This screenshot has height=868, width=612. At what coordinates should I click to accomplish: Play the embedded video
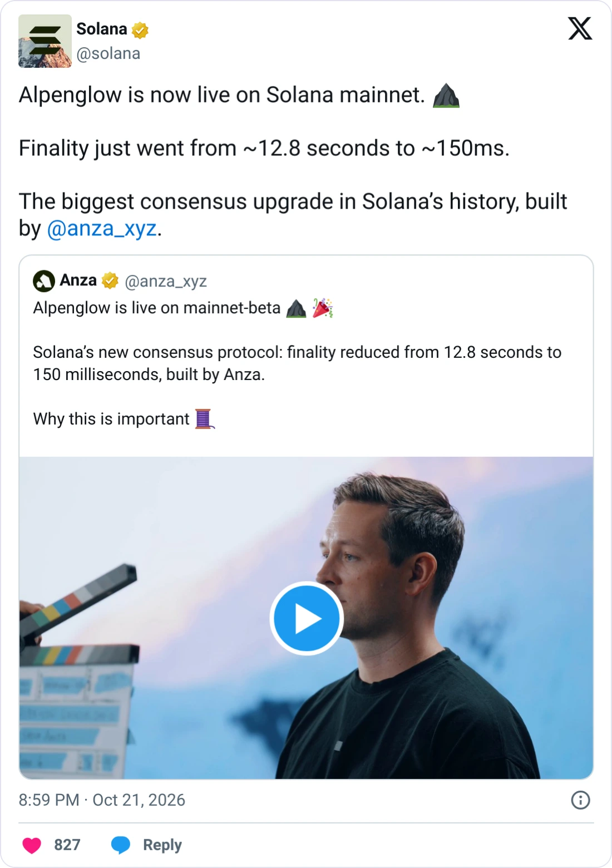(307, 618)
